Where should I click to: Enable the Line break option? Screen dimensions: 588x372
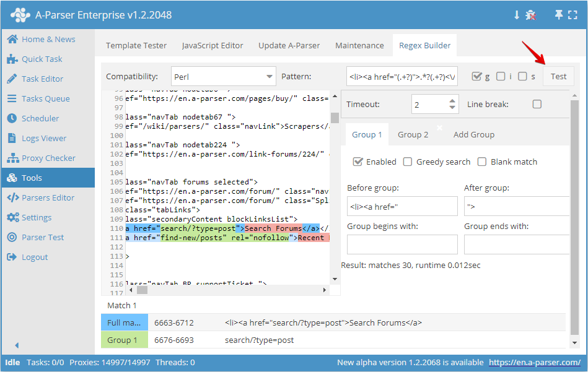[x=537, y=103]
